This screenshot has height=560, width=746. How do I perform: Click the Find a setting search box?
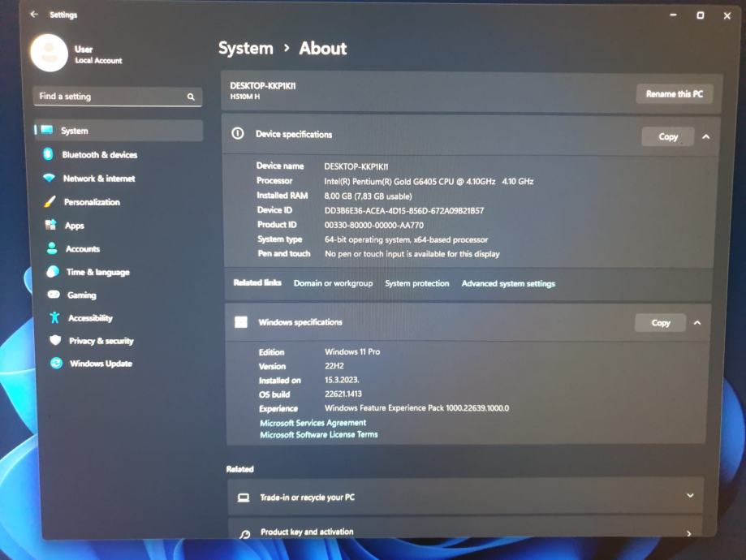[x=118, y=97]
